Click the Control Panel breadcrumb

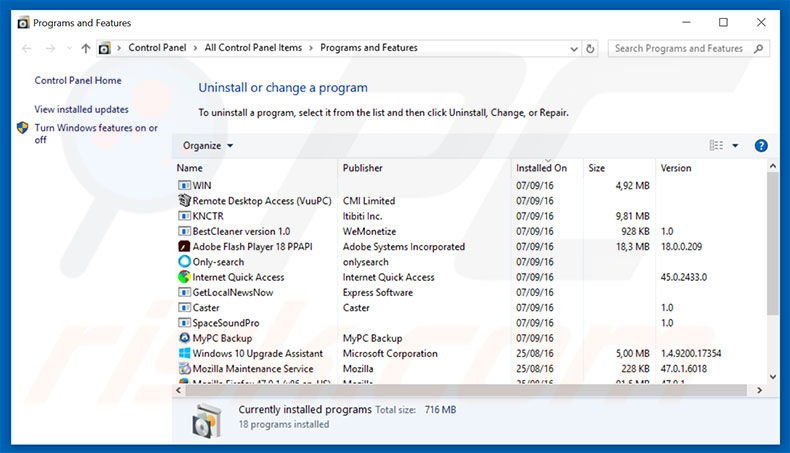(x=157, y=48)
